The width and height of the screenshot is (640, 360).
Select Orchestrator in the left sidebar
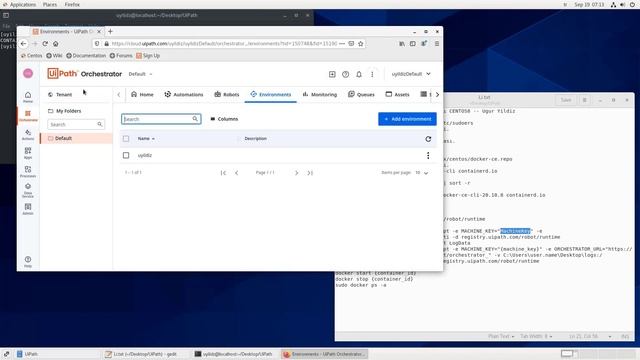pos(28,116)
